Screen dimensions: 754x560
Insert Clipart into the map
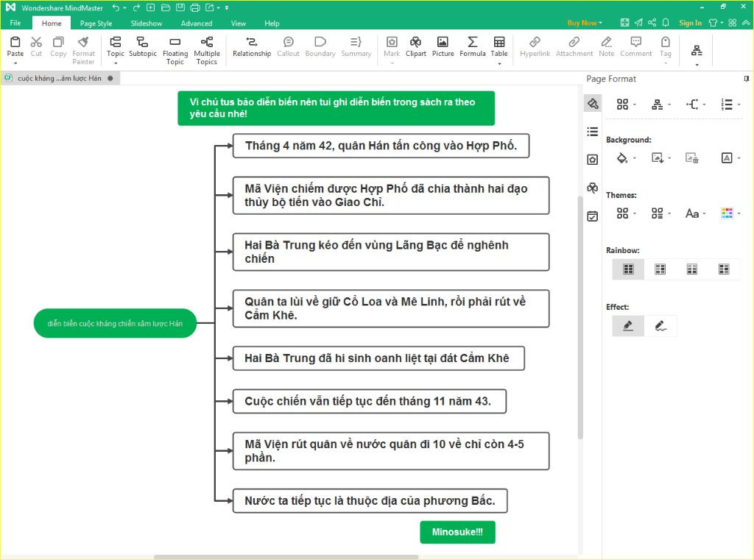pyautogui.click(x=416, y=46)
